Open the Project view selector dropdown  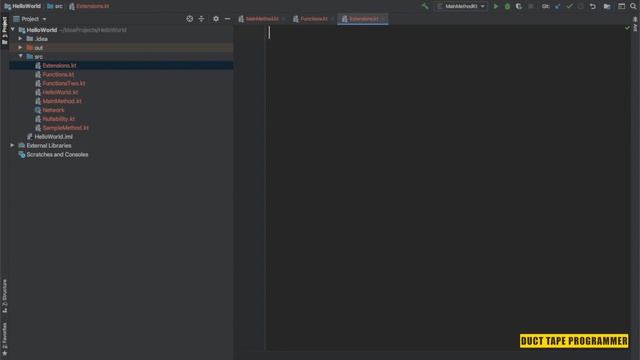[x=30, y=19]
